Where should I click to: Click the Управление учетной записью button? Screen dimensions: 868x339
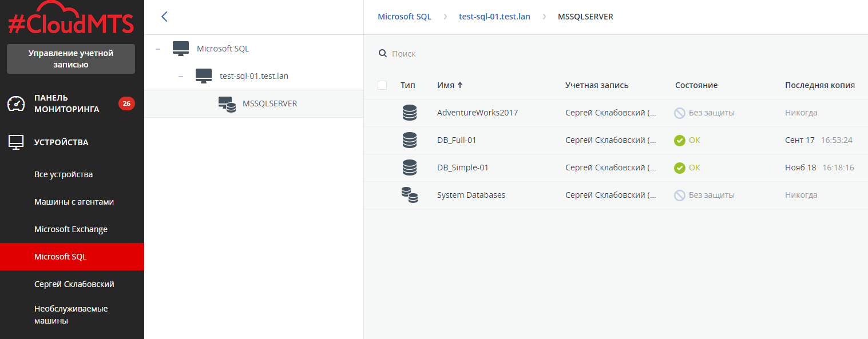coord(71,59)
